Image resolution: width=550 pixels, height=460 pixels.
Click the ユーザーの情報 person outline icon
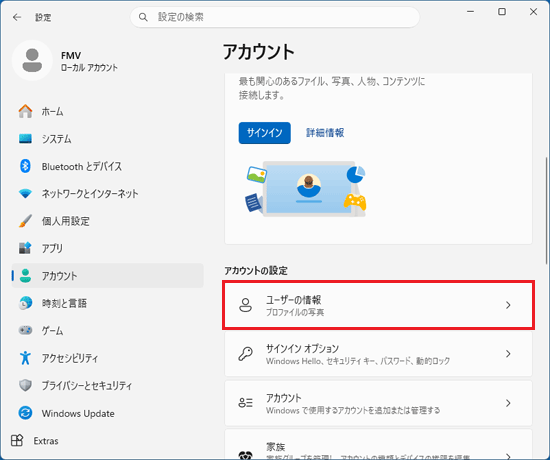[246, 305]
